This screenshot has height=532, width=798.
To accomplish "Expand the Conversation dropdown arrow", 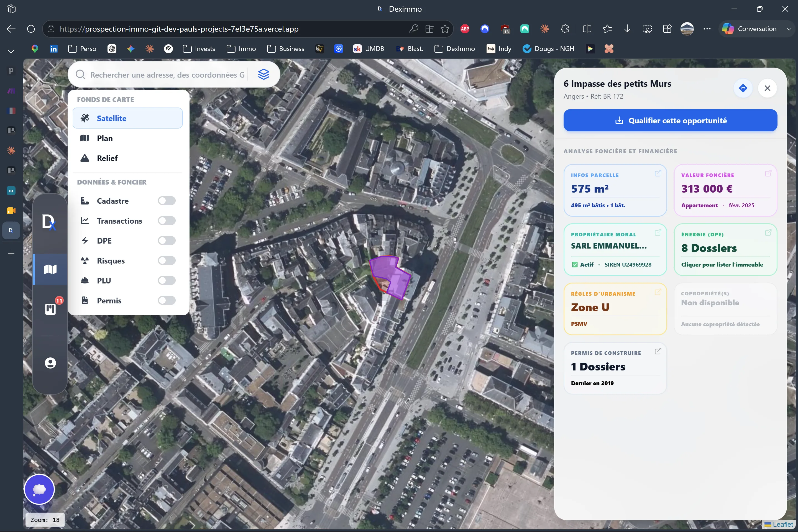I will point(789,29).
